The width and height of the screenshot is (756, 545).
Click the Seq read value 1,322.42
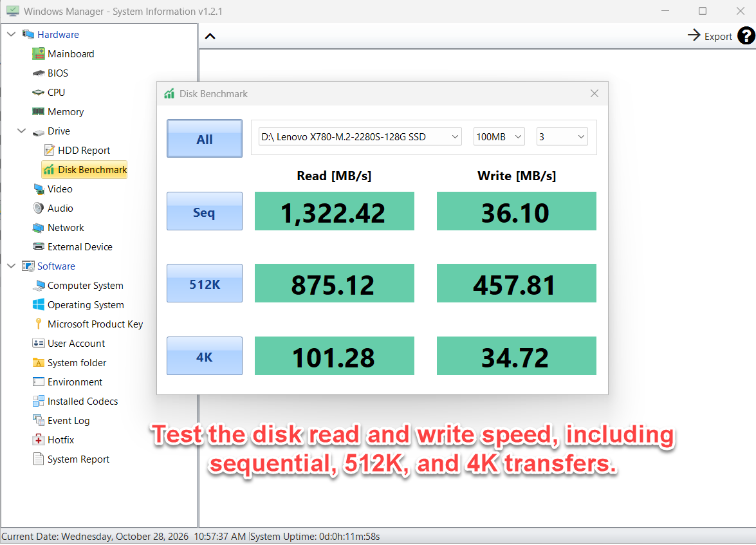334,211
